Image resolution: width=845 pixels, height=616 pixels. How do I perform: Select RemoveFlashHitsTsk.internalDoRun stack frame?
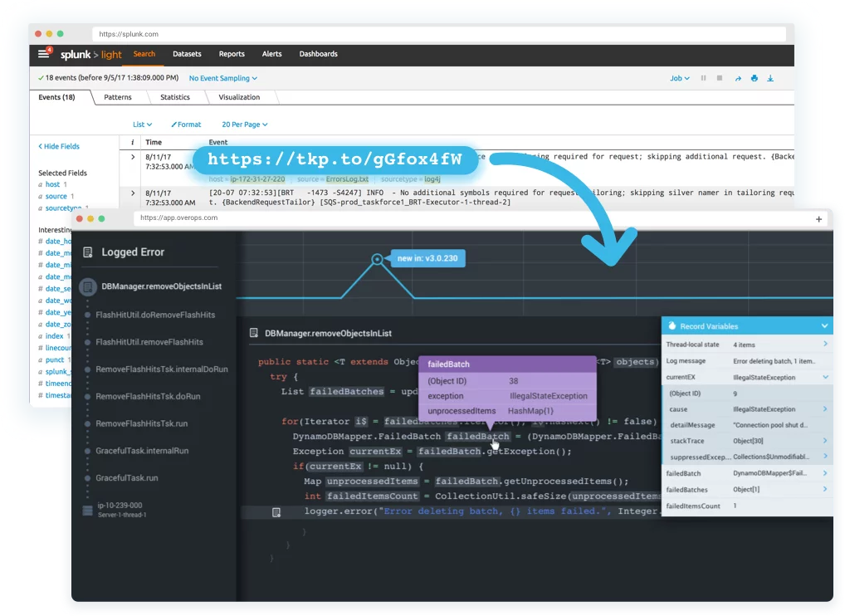162,369
